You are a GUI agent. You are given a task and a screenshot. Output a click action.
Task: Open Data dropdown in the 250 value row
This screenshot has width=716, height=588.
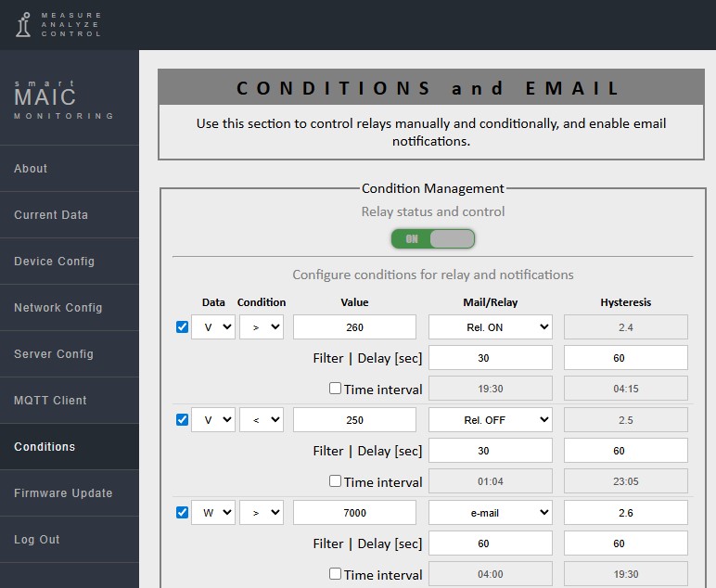(213, 419)
